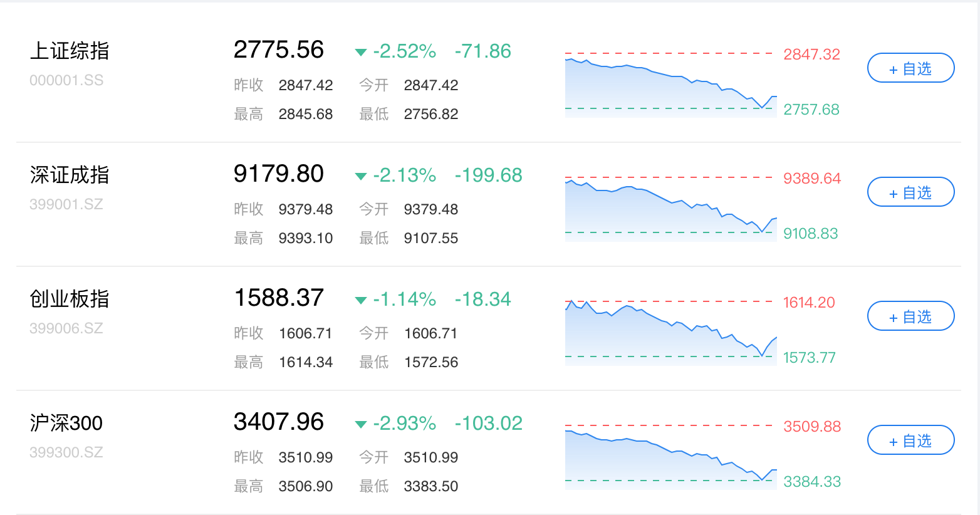Open the 创业板指 index name link
980x515 pixels.
click(x=70, y=299)
